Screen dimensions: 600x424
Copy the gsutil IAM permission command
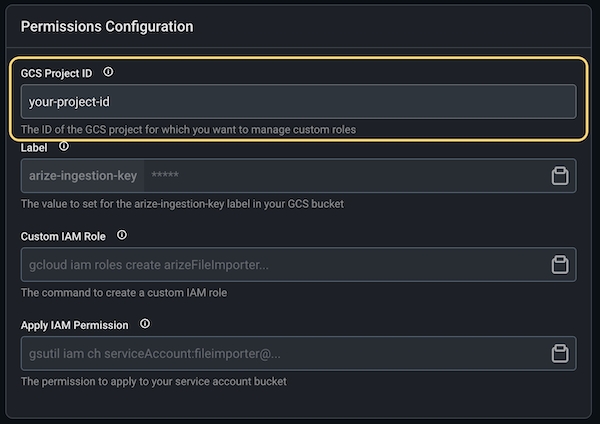(560, 353)
